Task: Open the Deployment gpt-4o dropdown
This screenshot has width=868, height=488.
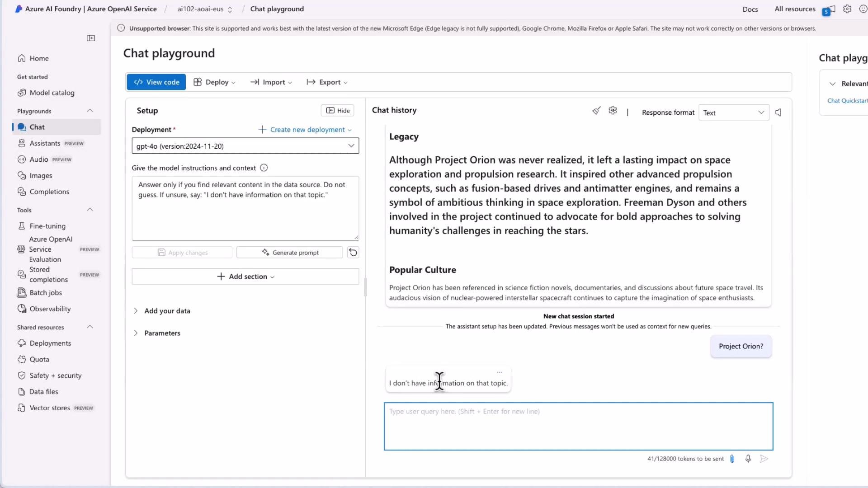Action: click(245, 146)
